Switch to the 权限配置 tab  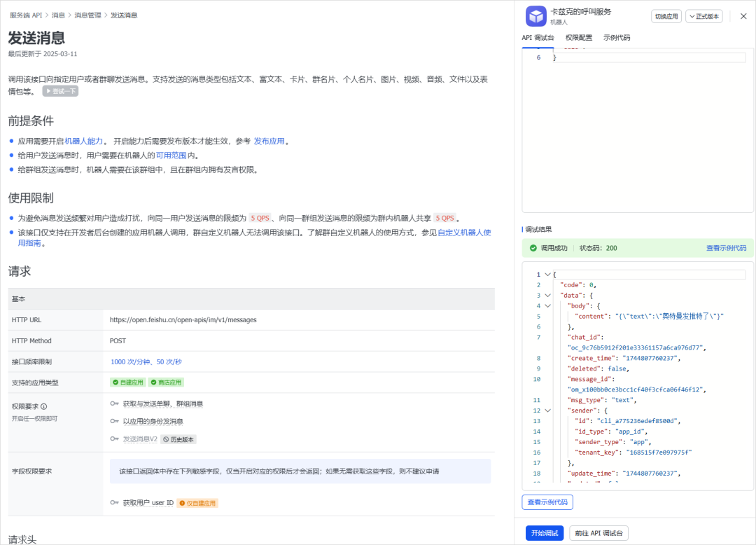(x=578, y=38)
